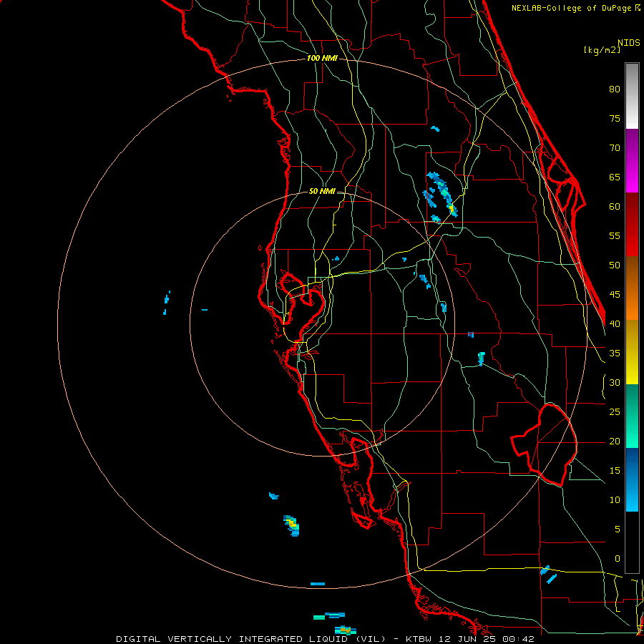Image resolution: width=644 pixels, height=644 pixels.
Task: Click the '50' value on the color scale
Action: [x=615, y=265]
